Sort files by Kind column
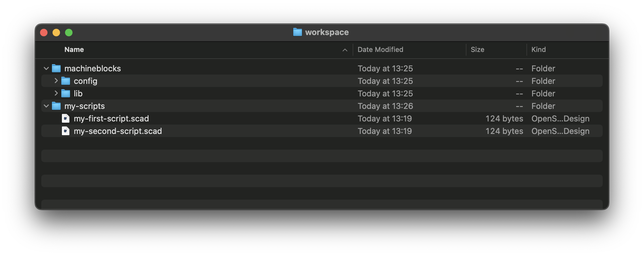The height and width of the screenshot is (256, 644). [x=538, y=49]
